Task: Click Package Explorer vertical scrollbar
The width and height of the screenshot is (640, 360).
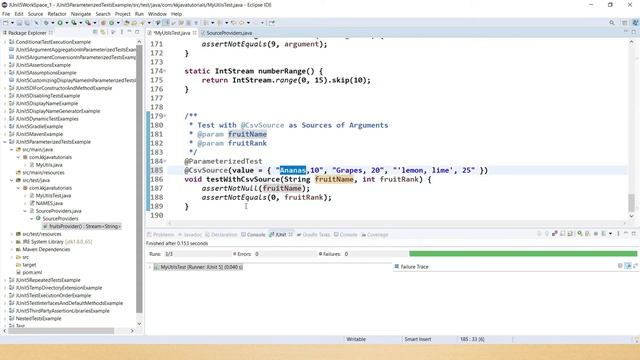Action: [139, 179]
